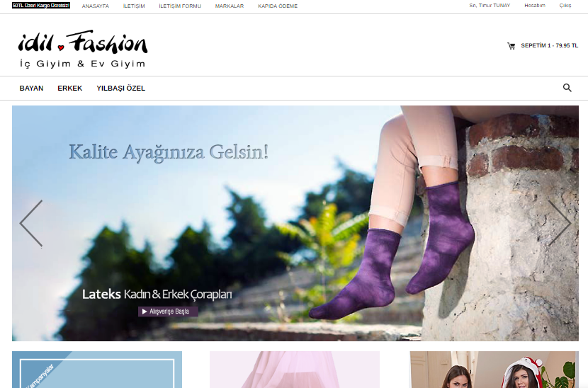Click the search magnifier icon
This screenshot has width=588, height=388.
pyautogui.click(x=567, y=88)
